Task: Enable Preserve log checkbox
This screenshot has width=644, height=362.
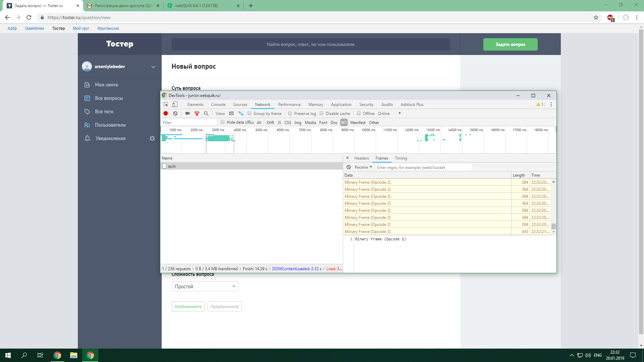Action: [x=290, y=113]
